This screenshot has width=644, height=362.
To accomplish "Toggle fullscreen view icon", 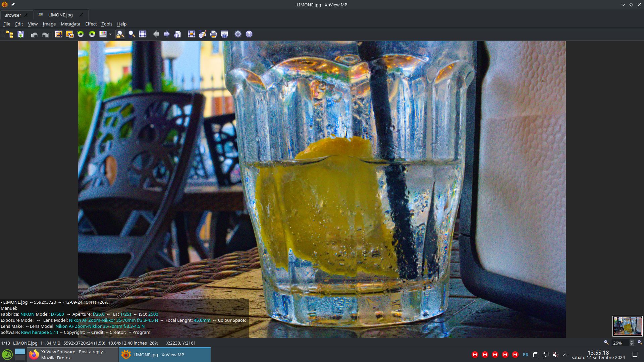I will coord(191,34).
